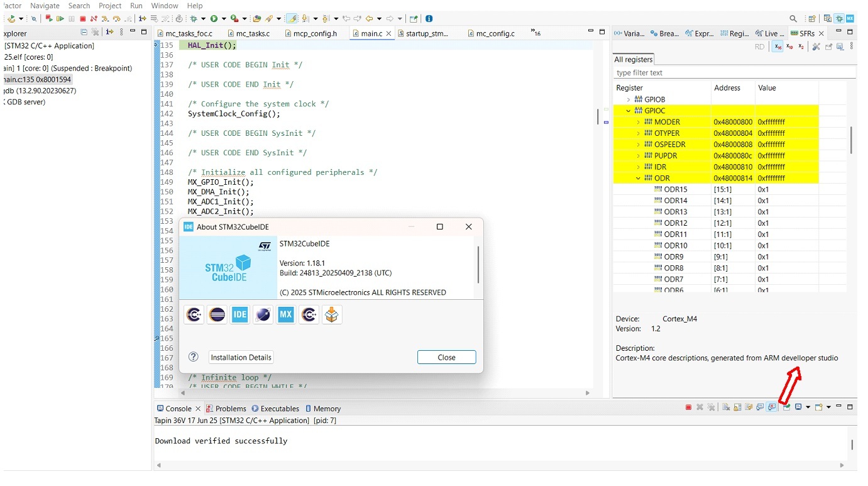Switch register values to decimal (x10) format
868x486 pixels.
[789, 47]
